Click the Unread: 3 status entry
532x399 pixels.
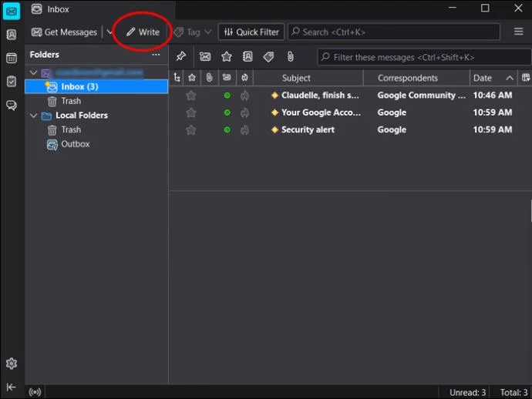pyautogui.click(x=467, y=392)
